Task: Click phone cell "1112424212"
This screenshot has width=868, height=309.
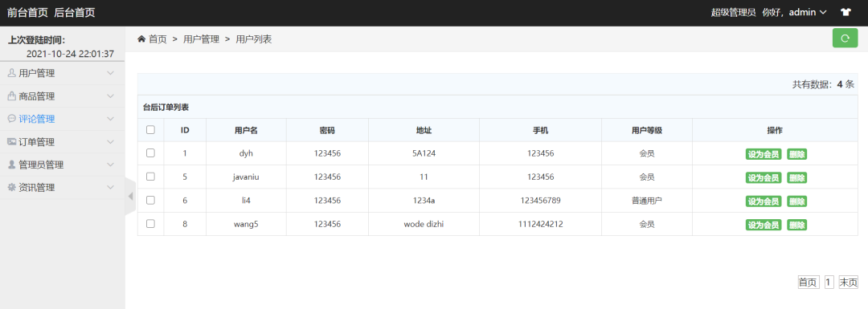Action: 541,224
